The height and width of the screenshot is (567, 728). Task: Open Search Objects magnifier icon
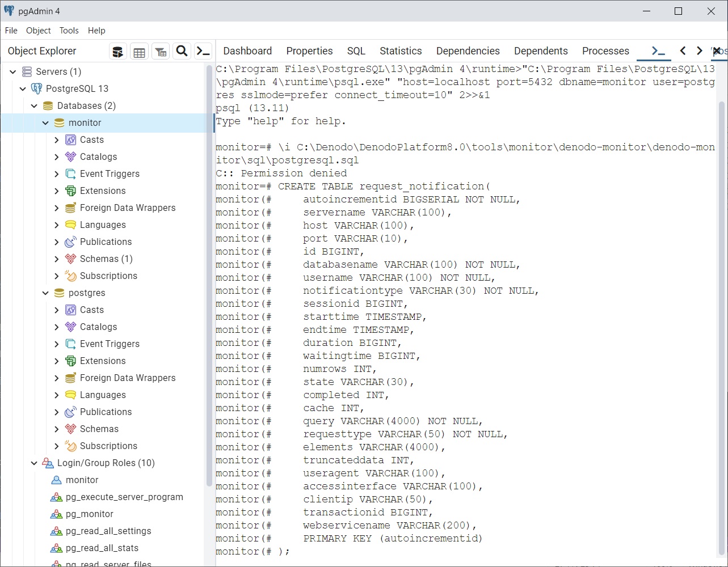[x=182, y=52]
